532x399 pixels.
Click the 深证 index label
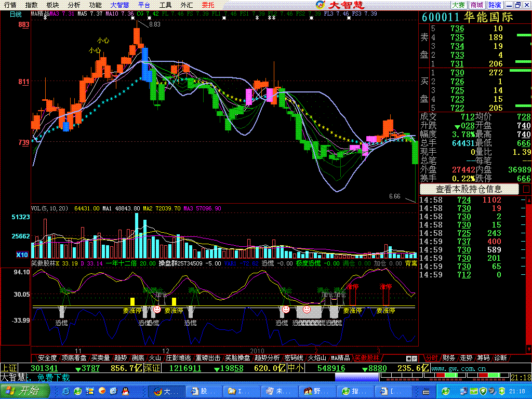pyautogui.click(x=152, y=368)
